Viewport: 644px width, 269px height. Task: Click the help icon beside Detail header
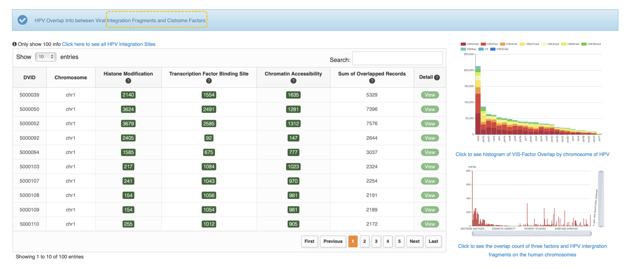(x=437, y=77)
